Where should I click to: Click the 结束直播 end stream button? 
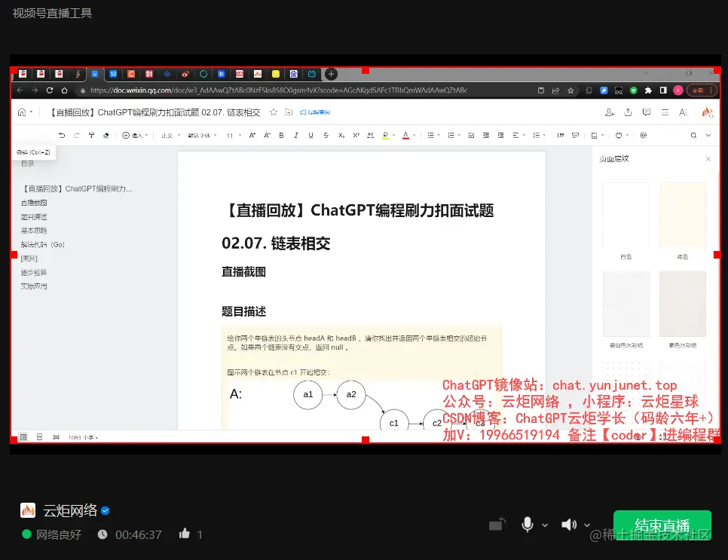click(x=662, y=525)
